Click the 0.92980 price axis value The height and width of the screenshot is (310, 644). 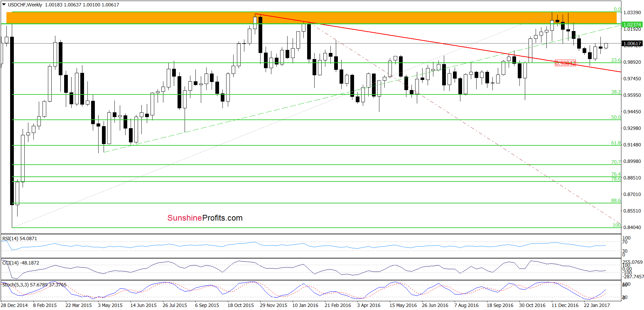632,128
